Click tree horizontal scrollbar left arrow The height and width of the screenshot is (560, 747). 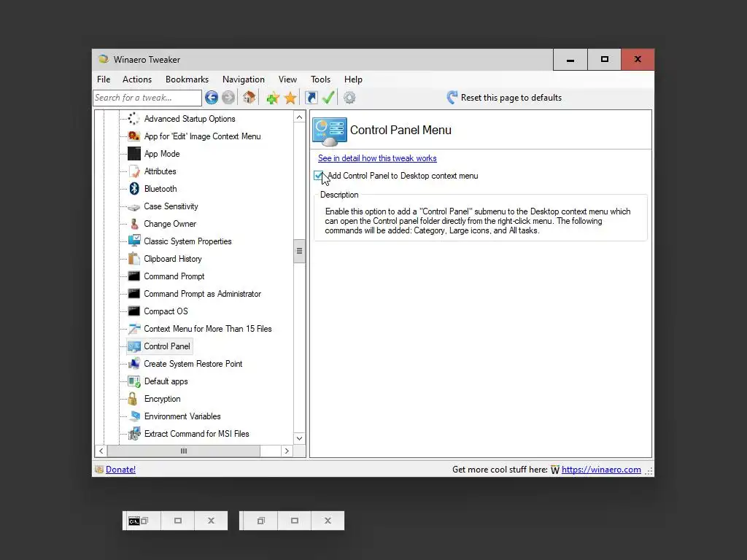click(101, 451)
